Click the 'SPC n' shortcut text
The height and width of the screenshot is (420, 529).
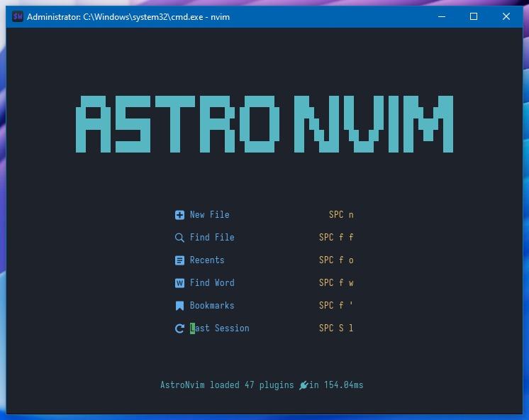(341, 215)
